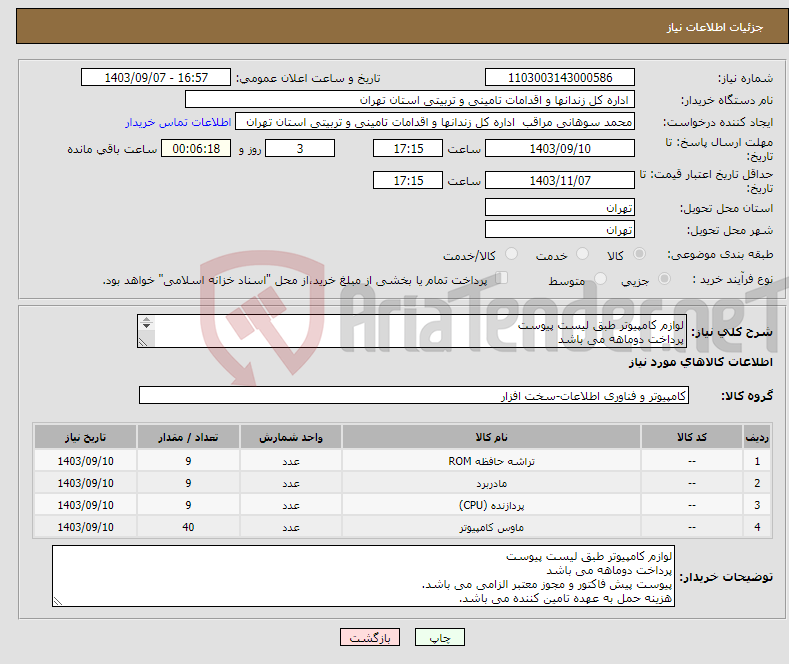
Task: Select the متوسط purchase type radio
Action: point(600,278)
